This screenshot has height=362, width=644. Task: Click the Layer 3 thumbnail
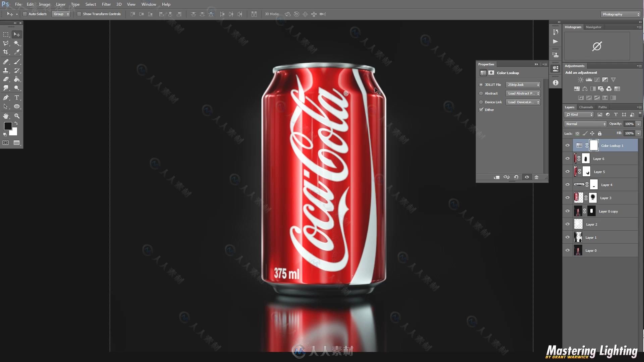[x=579, y=197]
